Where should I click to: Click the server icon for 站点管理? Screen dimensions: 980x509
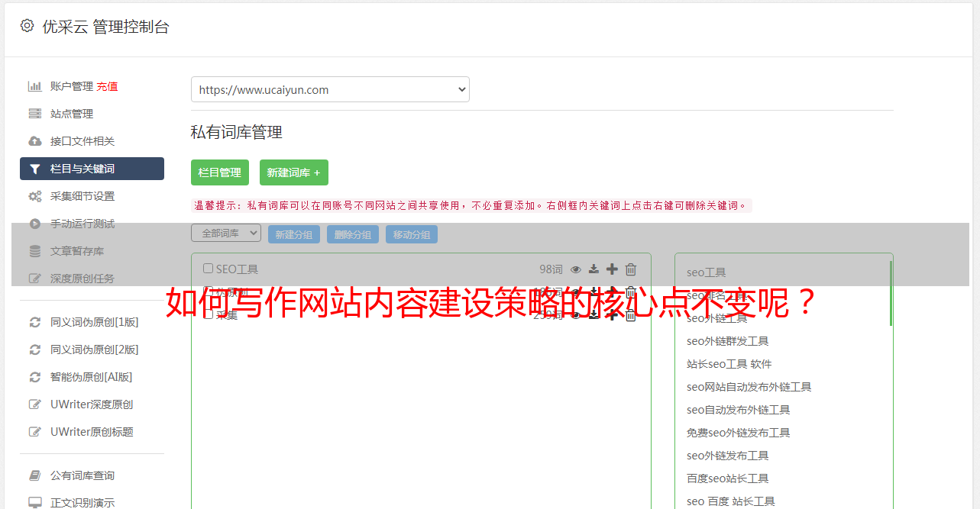35,114
